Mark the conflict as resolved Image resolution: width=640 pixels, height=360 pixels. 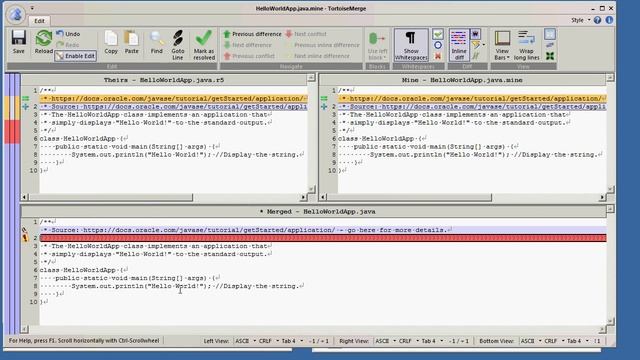point(204,45)
